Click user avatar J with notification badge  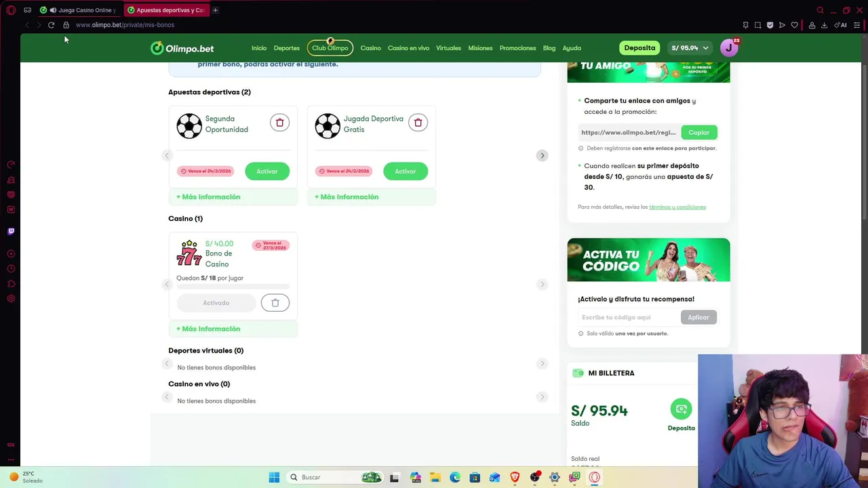tap(730, 47)
